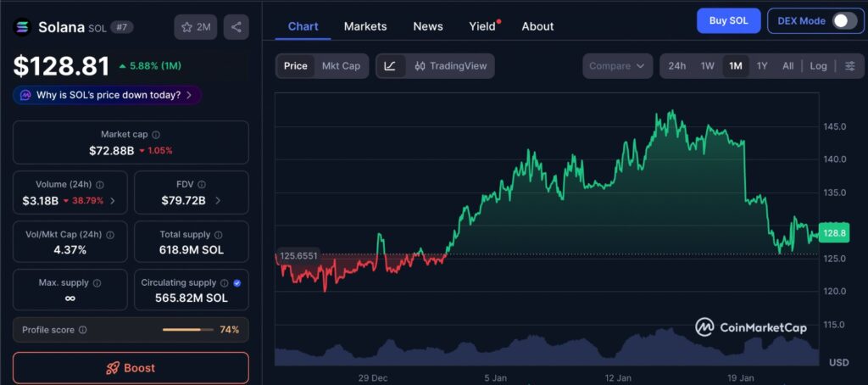Screen dimensions: 868x385
Task: Click the #7 rank badge
Action: point(122,26)
